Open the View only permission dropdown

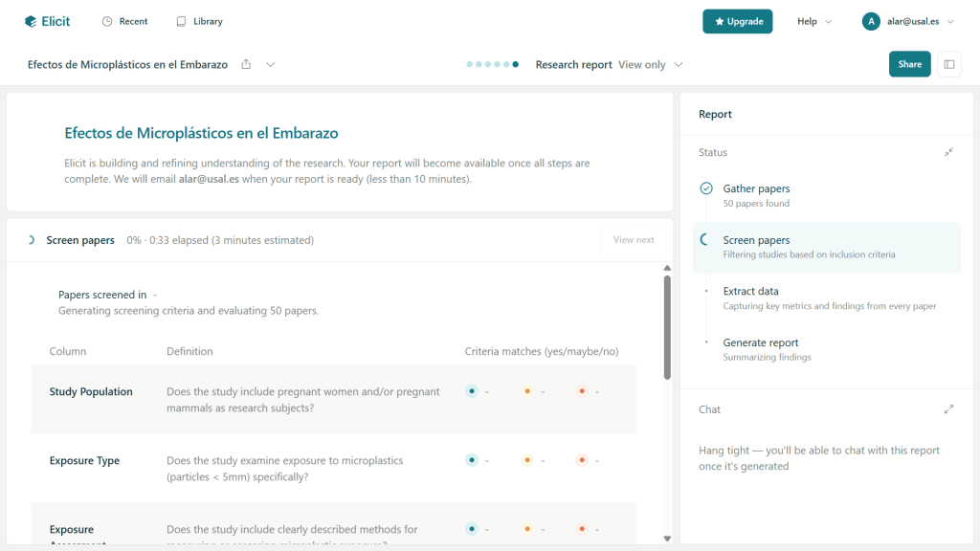tap(651, 64)
